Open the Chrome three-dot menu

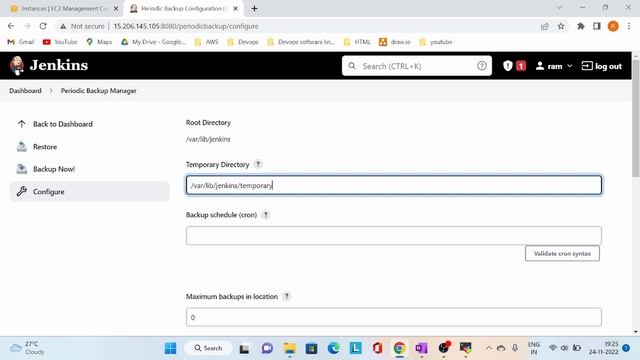[x=629, y=26]
